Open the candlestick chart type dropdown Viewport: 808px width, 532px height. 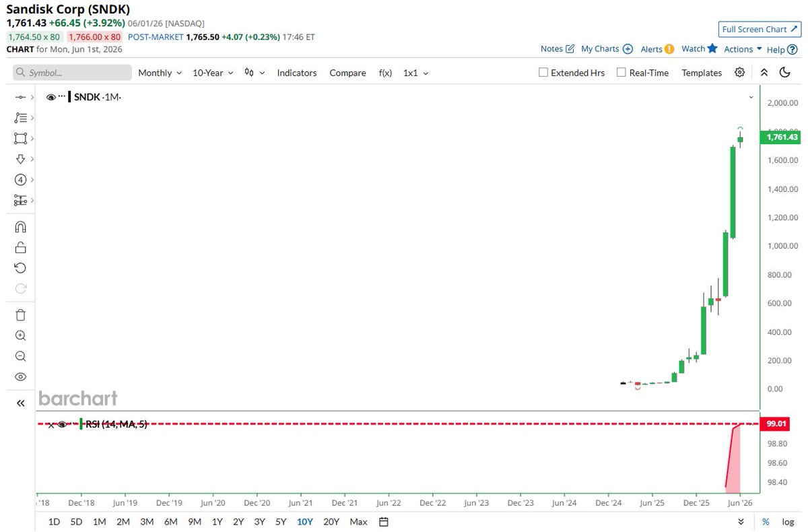(x=255, y=73)
